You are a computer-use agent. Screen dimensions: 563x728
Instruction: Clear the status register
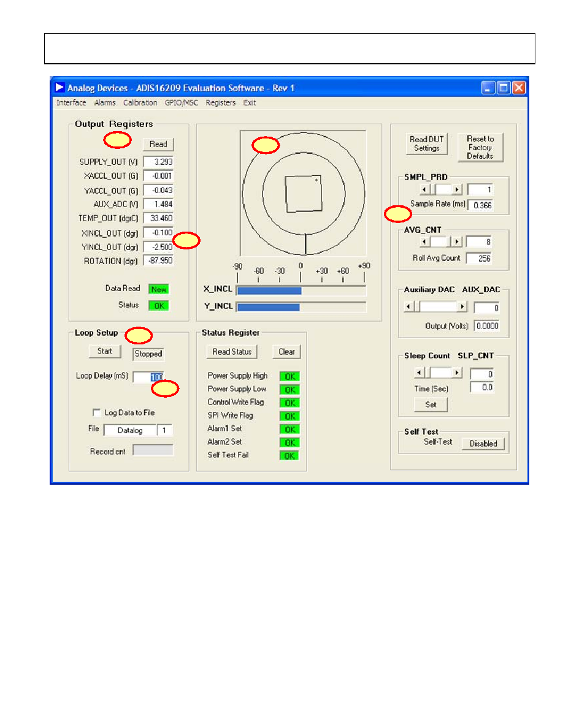point(286,352)
